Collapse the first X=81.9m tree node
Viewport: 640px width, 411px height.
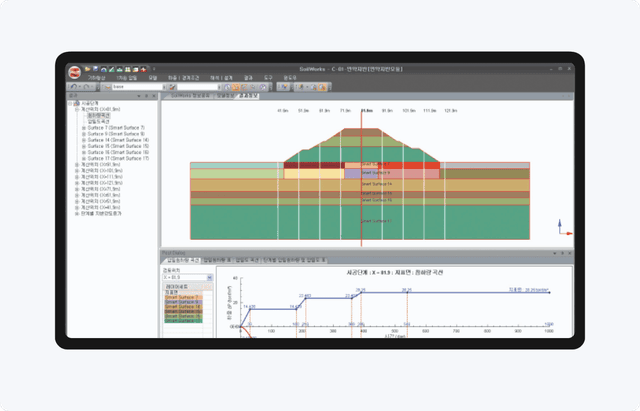[78, 109]
